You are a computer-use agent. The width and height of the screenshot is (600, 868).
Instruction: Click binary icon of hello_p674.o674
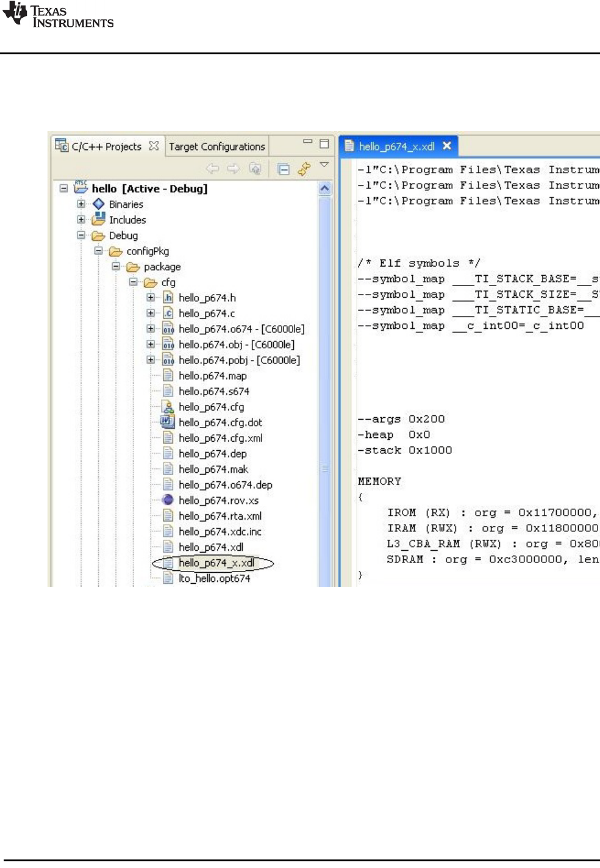pyautogui.click(x=168, y=329)
